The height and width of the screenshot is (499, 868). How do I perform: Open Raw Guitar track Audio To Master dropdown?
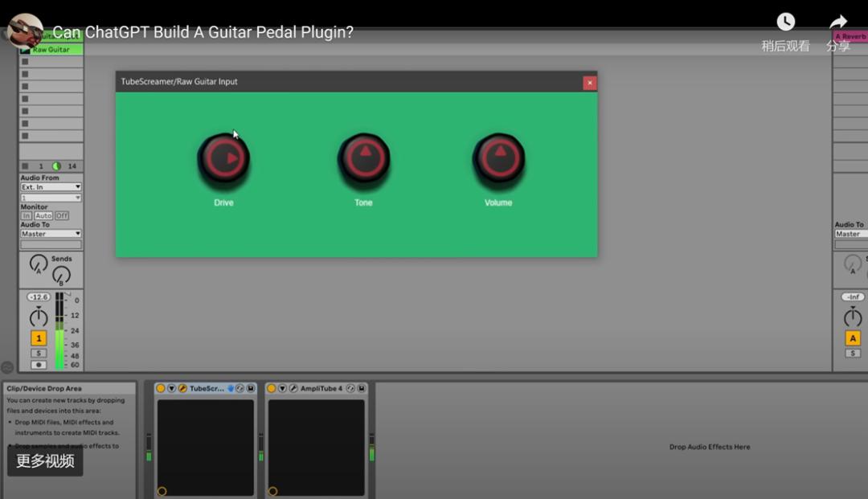[x=51, y=234]
